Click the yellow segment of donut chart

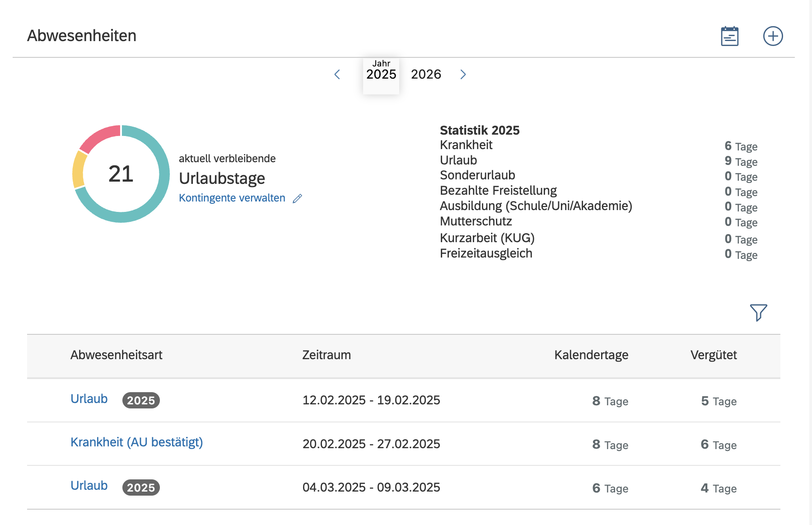point(79,169)
